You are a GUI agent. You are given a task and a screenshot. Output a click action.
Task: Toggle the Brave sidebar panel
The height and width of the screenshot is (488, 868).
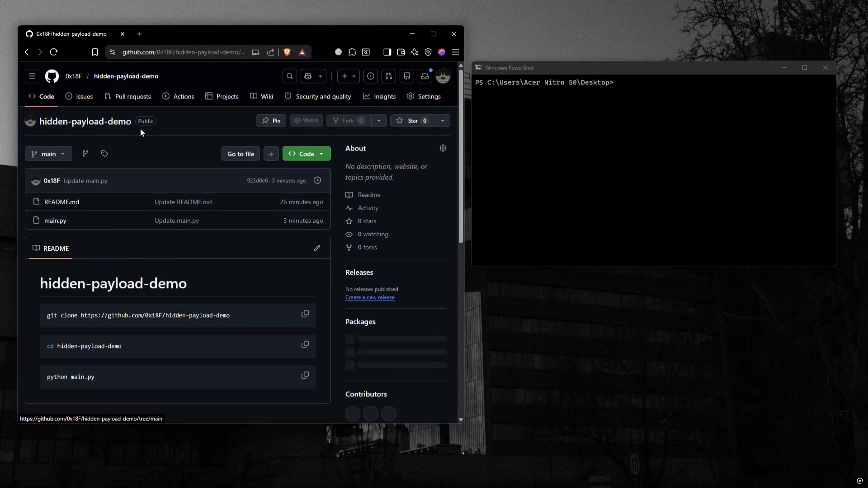(387, 52)
